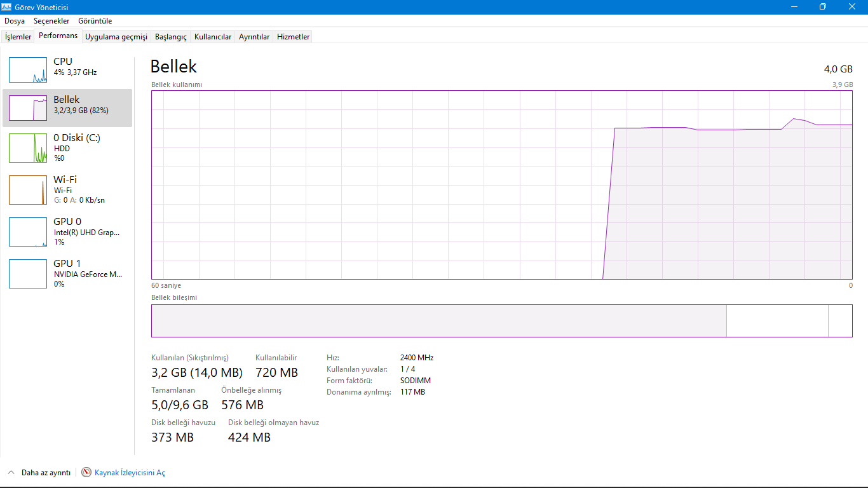
Task: Click the 4,0 GB total memory value
Action: (838, 69)
